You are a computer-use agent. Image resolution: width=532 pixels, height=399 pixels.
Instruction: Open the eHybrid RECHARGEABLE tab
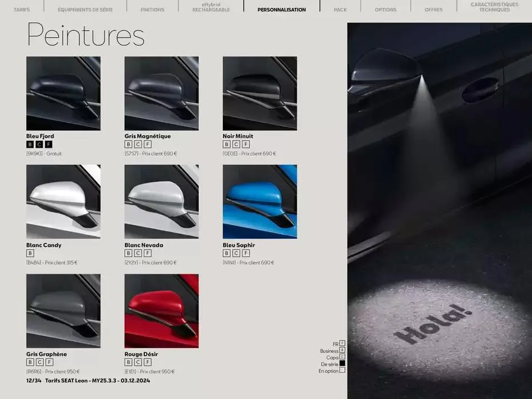point(211,7)
